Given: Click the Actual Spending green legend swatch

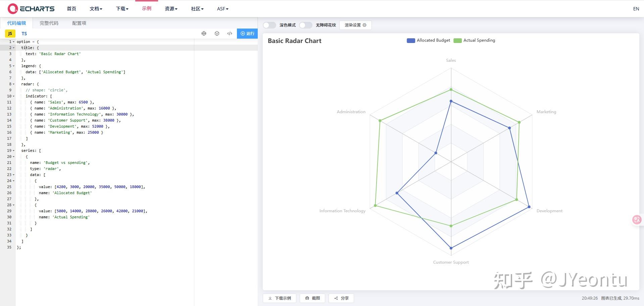Looking at the screenshot, I should (x=457, y=41).
